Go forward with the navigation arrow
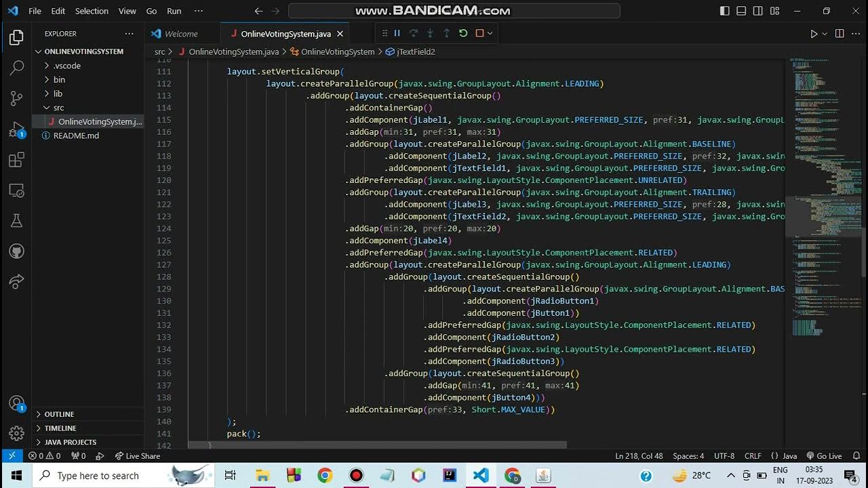Screen dimensions: 868x488 pos(277,11)
